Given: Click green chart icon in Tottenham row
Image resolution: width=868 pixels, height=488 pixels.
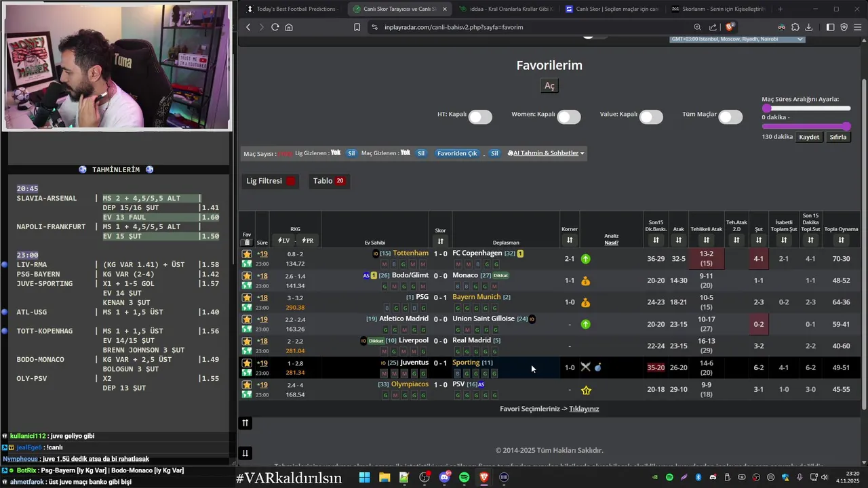Looking at the screenshot, I should click(x=247, y=264).
